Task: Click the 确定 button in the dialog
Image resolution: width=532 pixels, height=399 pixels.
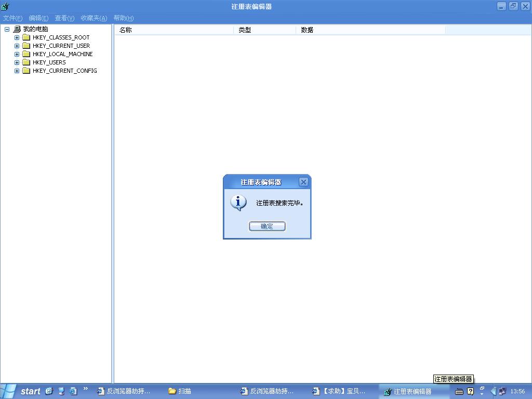Action: click(267, 226)
